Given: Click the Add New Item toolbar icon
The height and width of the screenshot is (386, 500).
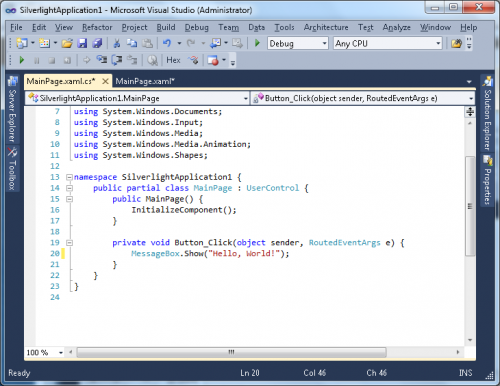Looking at the screenshot, I should point(44,43).
